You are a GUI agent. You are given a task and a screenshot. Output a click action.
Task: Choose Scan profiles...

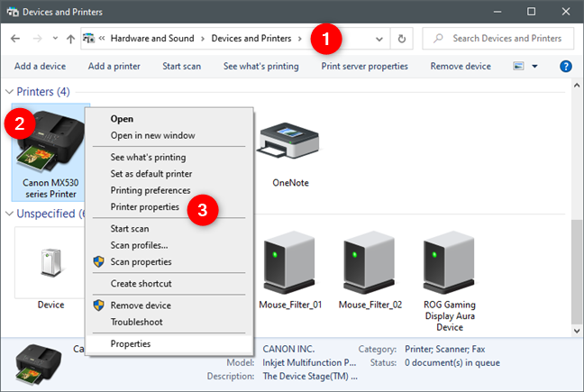point(169,245)
